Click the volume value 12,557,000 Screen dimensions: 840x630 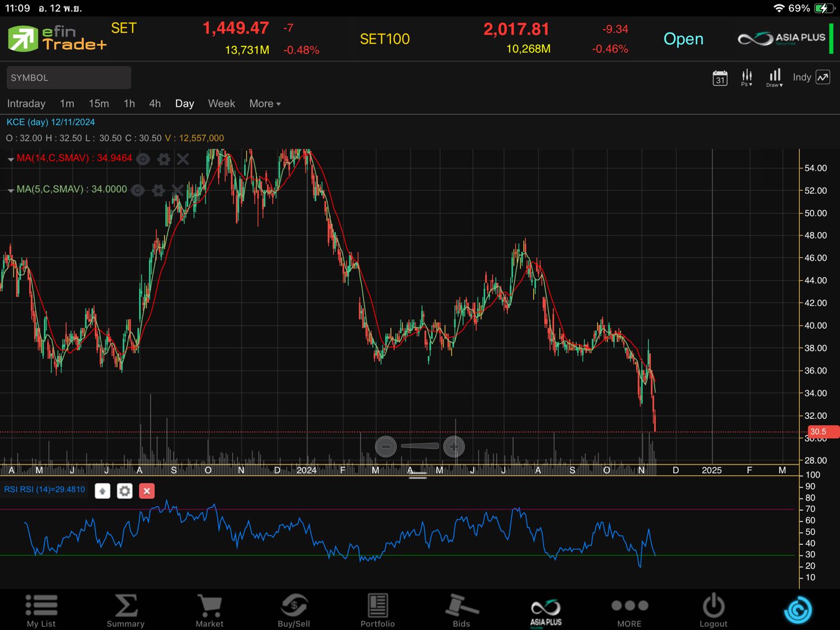coord(202,138)
